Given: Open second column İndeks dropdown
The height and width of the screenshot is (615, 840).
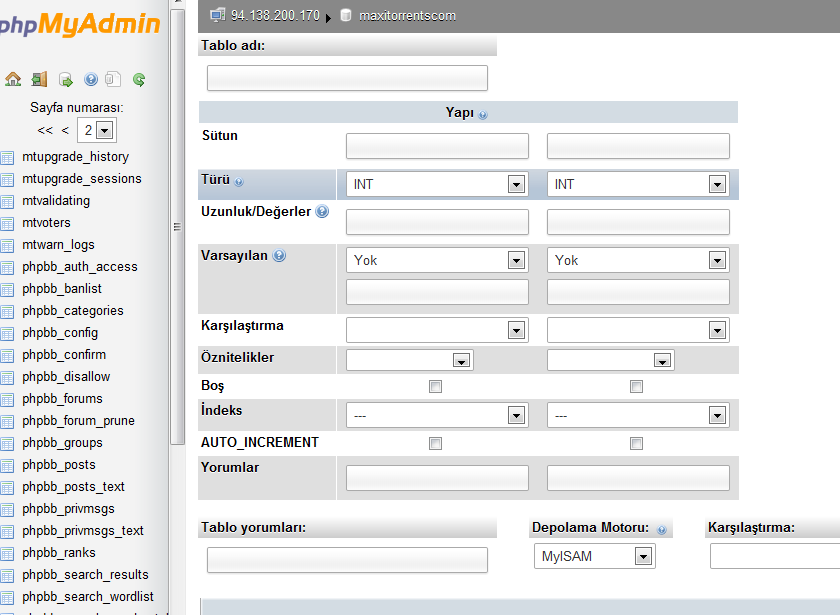Looking at the screenshot, I should click(x=638, y=415).
